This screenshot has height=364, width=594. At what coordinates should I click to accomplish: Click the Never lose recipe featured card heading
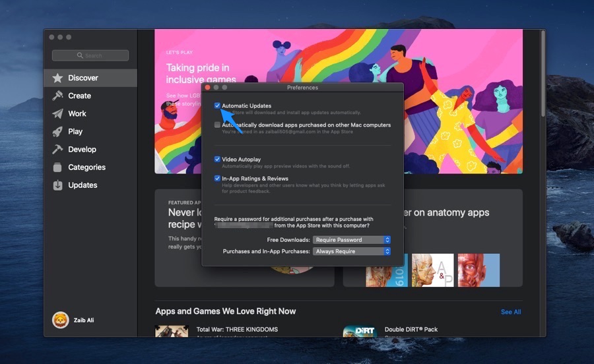pyautogui.click(x=185, y=218)
